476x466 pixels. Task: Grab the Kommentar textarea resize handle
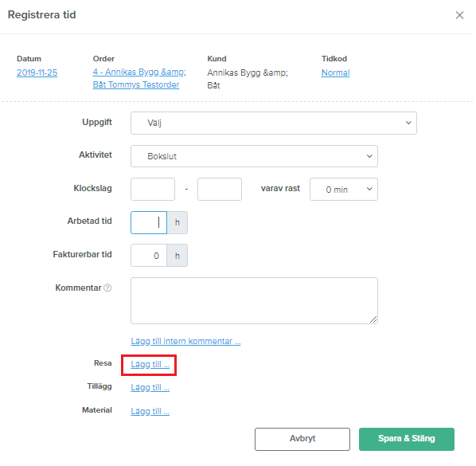click(x=373, y=319)
